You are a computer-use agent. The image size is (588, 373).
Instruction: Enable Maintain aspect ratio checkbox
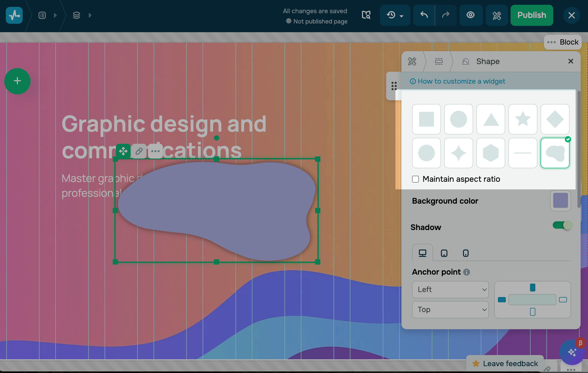tap(415, 179)
